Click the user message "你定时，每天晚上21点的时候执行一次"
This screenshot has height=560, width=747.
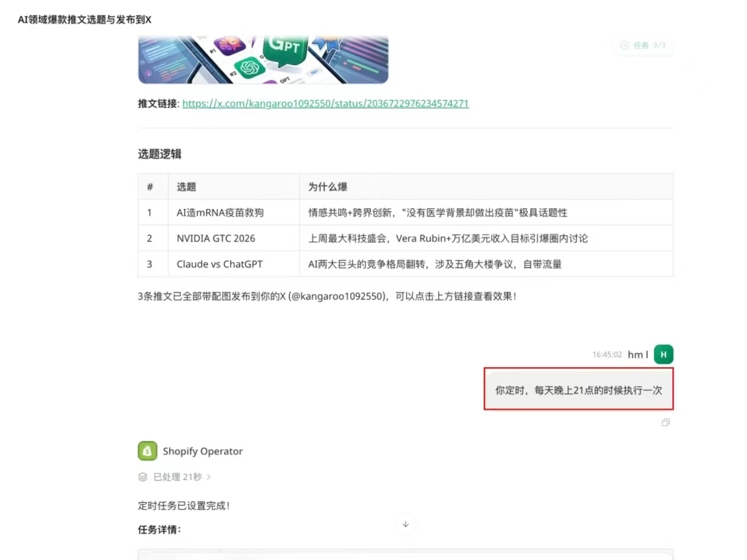[x=578, y=390]
